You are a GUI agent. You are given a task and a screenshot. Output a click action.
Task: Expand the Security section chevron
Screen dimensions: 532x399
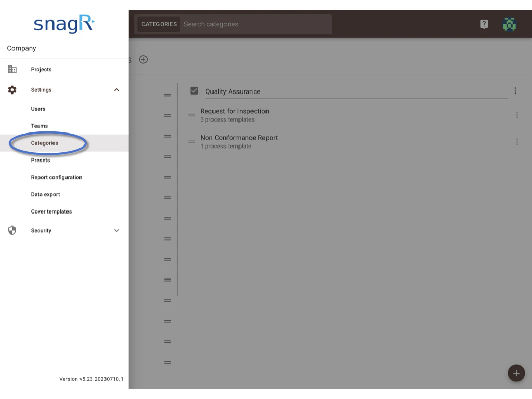coord(116,230)
